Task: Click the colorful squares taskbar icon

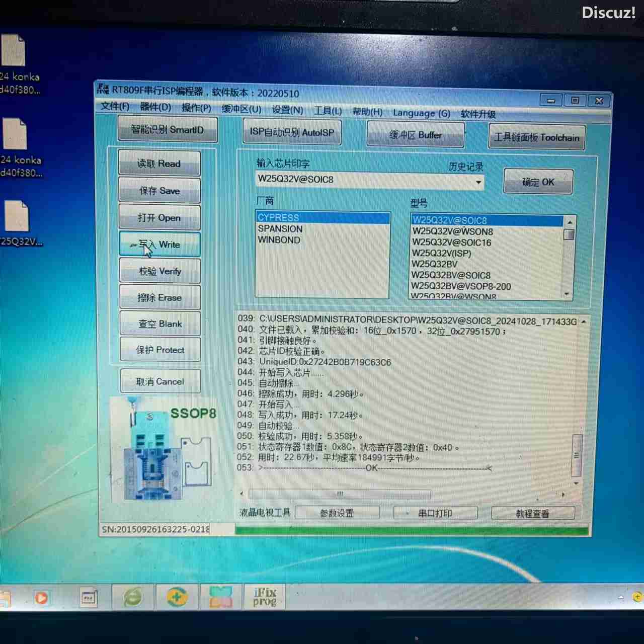Action: click(221, 597)
